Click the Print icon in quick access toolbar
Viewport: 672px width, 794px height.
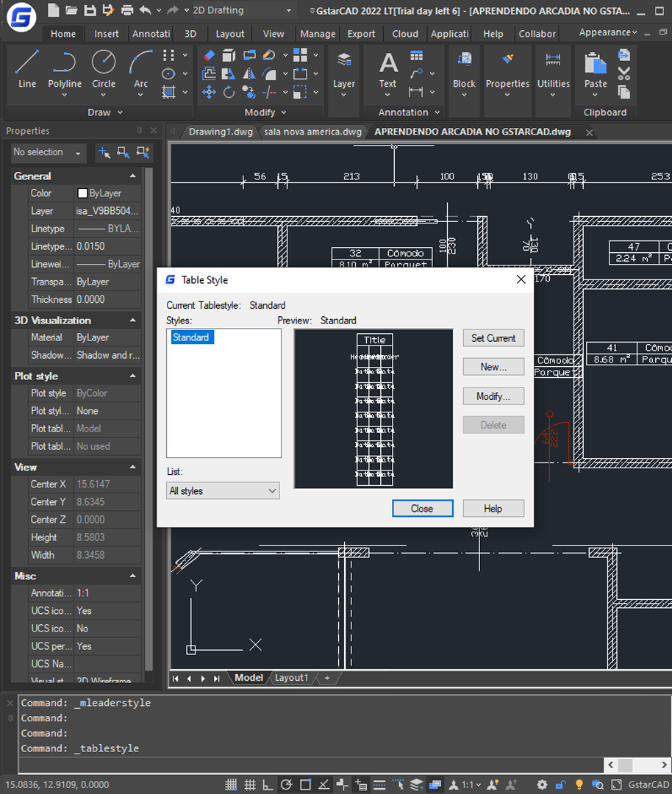pyautogui.click(x=127, y=10)
